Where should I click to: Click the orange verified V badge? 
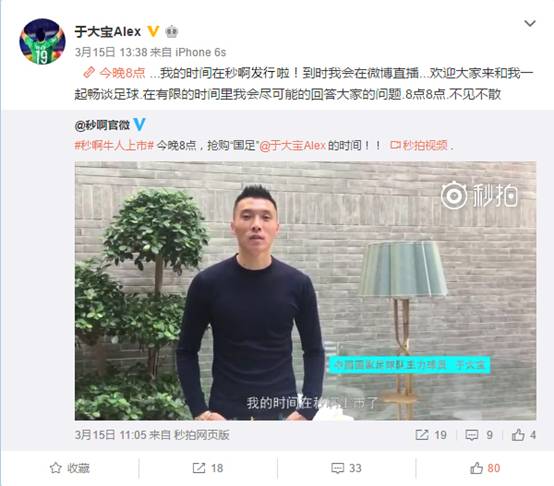pos(153,31)
